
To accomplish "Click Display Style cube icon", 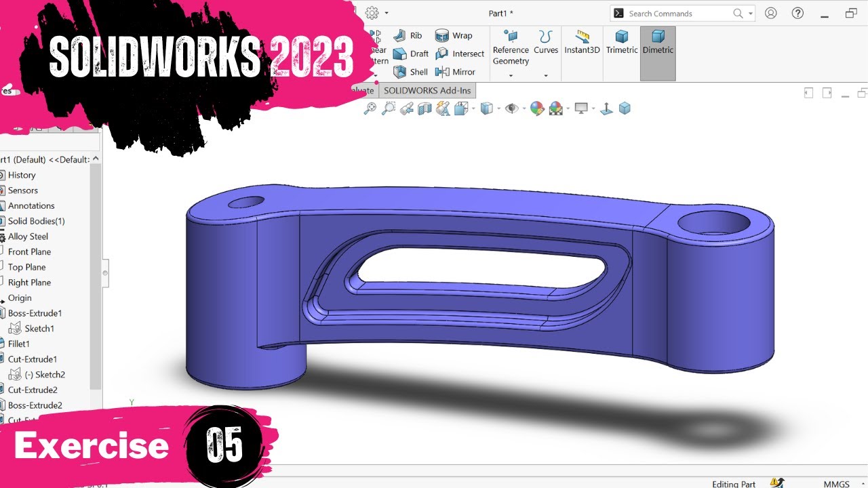I will point(486,108).
